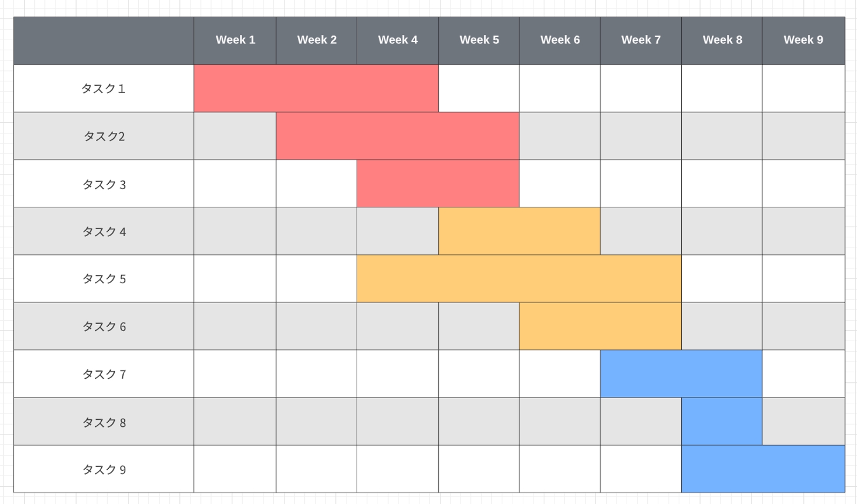Select the タスク１ row label

(104, 88)
